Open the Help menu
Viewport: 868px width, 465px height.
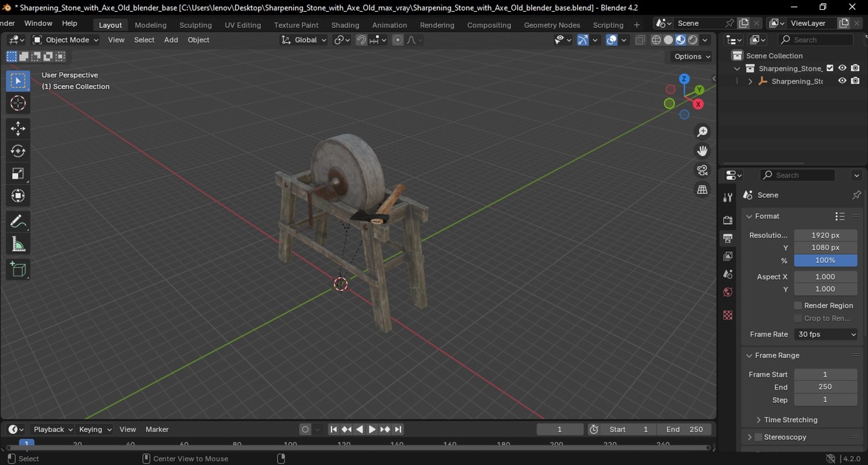(x=70, y=24)
